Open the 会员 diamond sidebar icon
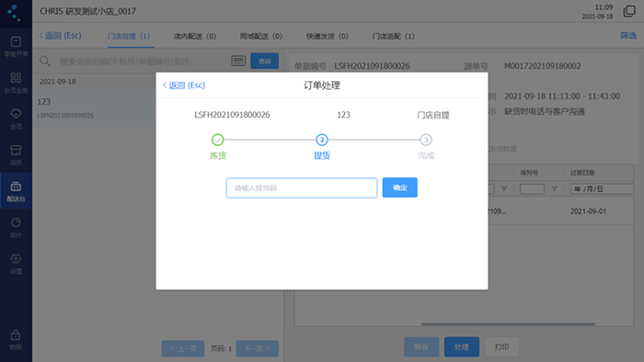The image size is (644, 362). point(16,119)
